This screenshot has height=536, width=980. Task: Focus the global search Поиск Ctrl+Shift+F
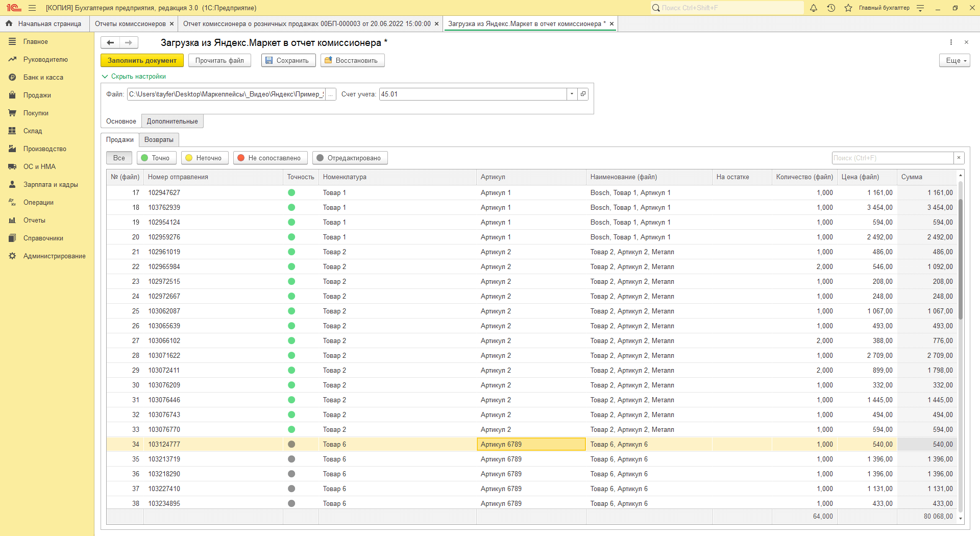click(x=727, y=8)
